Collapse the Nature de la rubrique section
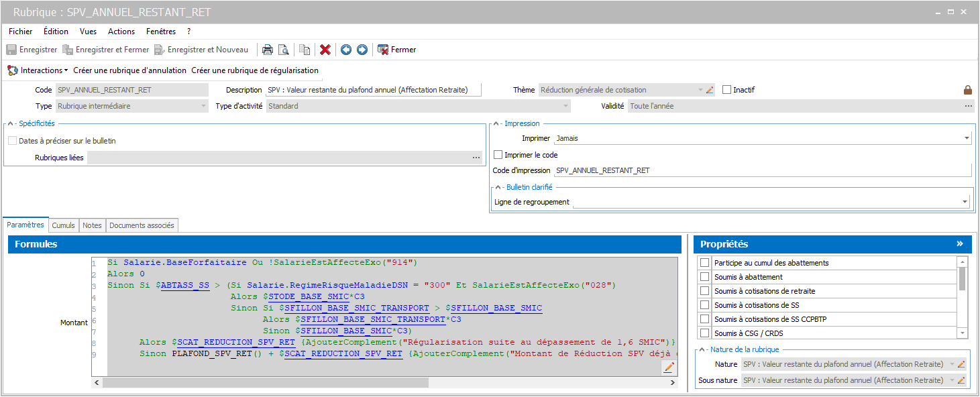Screen dimensions: 980x397 click(x=702, y=349)
